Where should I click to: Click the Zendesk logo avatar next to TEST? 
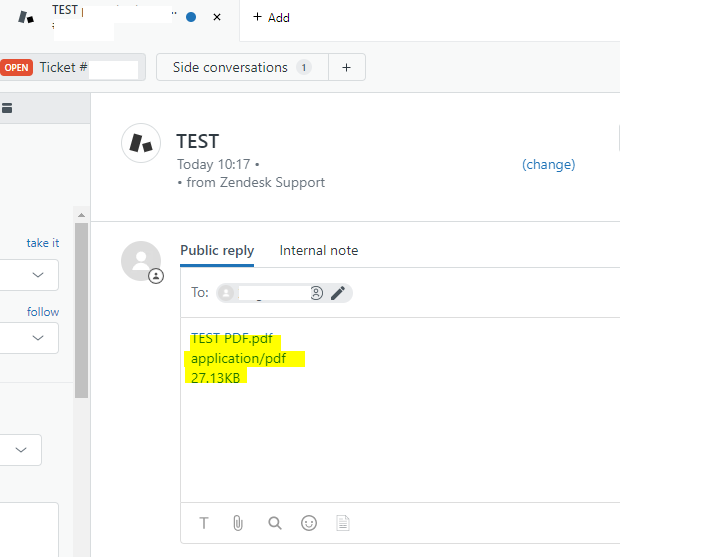[x=141, y=143]
